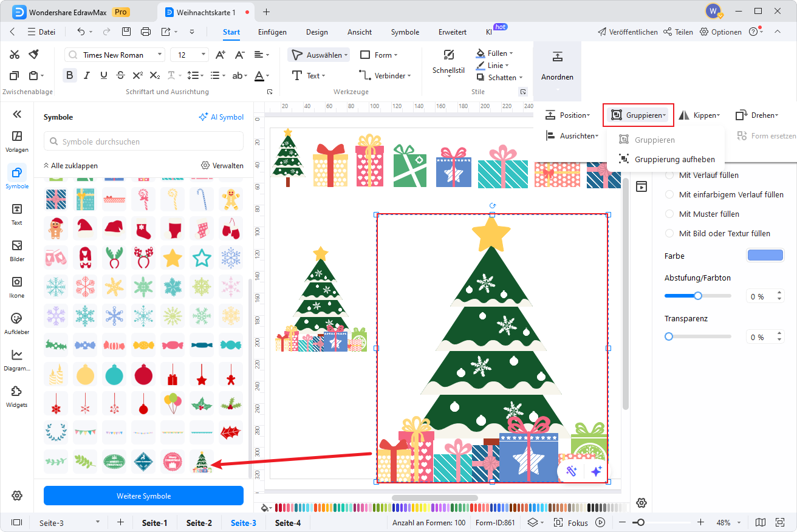
Task: Open the Aufkleber sidebar panel
Action: click(16, 323)
